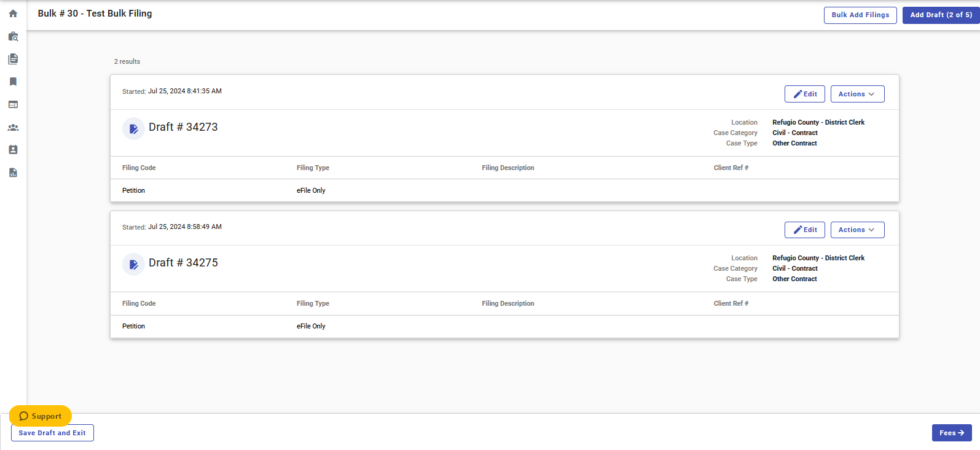This screenshot has height=450, width=980.
Task: Expand Actions dropdown for Draft # 34275
Action: coord(857,230)
